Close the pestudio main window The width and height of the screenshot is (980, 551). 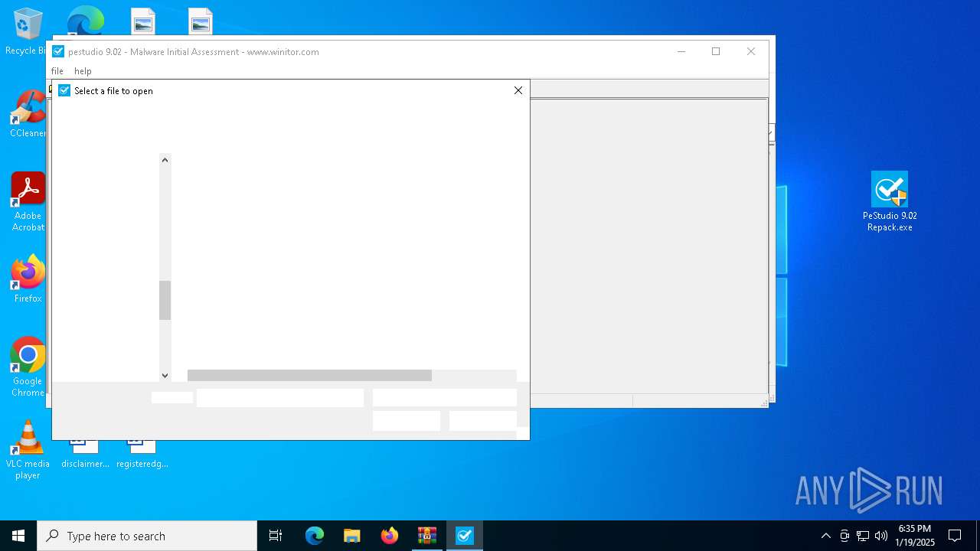click(x=751, y=51)
